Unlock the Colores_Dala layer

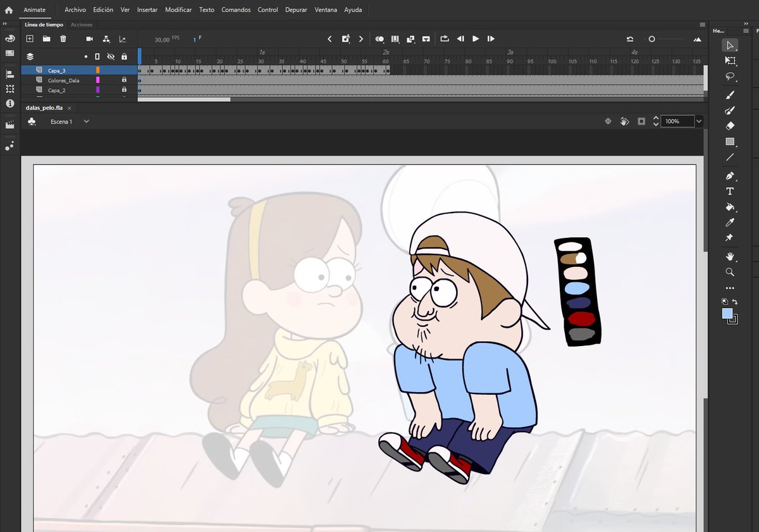(124, 80)
